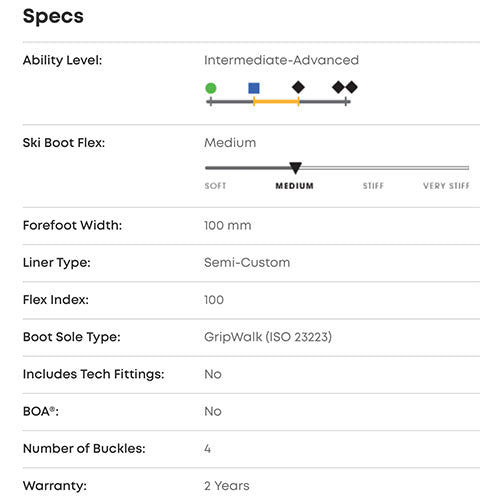Click the Includes Tech Fittings label

(94, 374)
